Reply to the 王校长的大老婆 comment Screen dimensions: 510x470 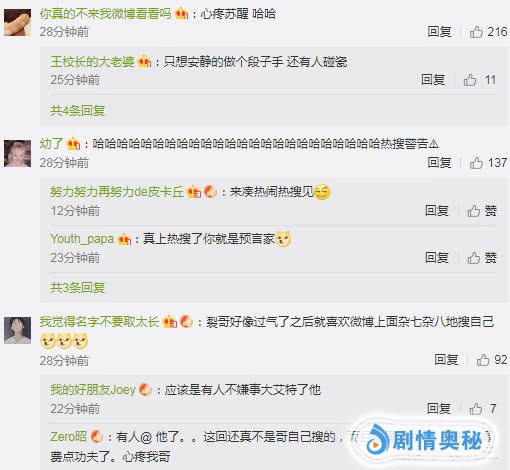[x=433, y=80]
